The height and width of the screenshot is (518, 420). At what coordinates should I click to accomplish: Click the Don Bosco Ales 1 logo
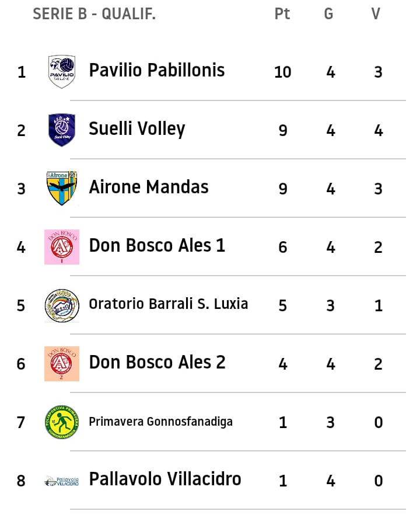tap(62, 246)
